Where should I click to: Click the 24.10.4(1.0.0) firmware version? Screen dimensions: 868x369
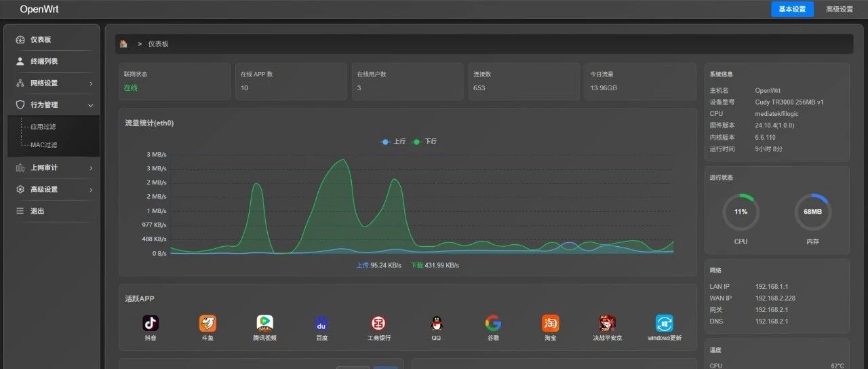(774, 125)
